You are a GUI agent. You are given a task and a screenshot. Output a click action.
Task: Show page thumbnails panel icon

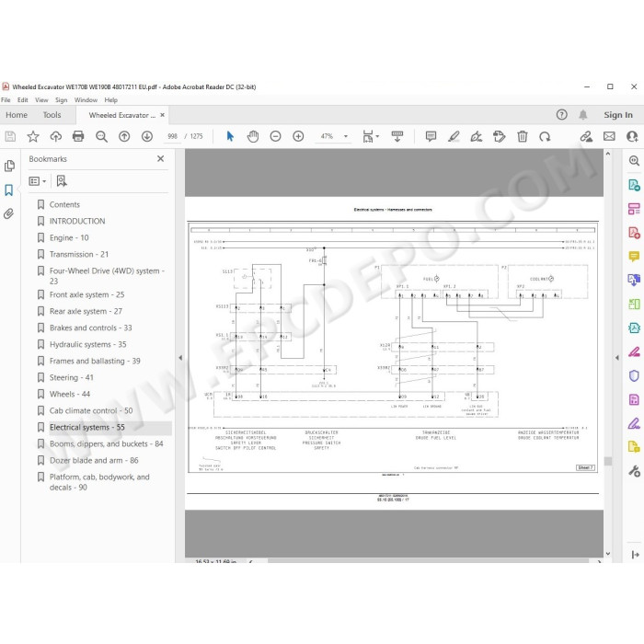pyautogui.click(x=9, y=166)
